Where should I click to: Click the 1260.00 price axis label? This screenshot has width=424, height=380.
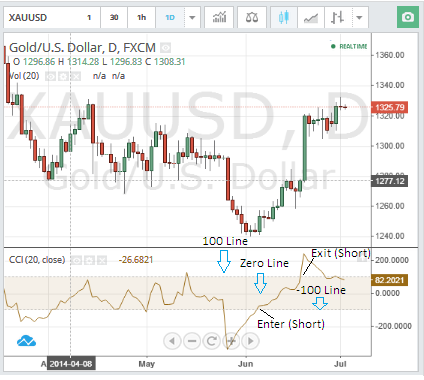(390, 206)
